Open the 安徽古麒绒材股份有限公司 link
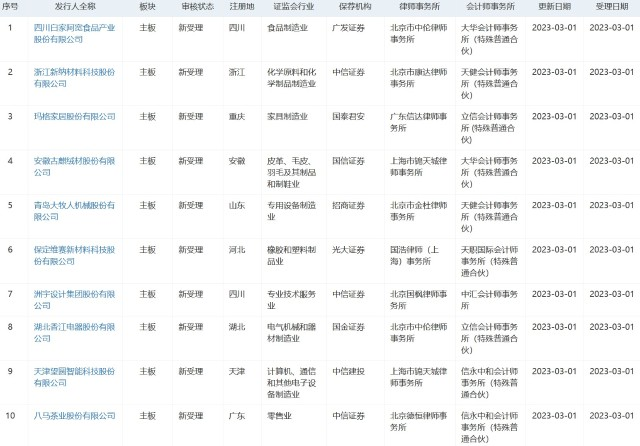 74,166
